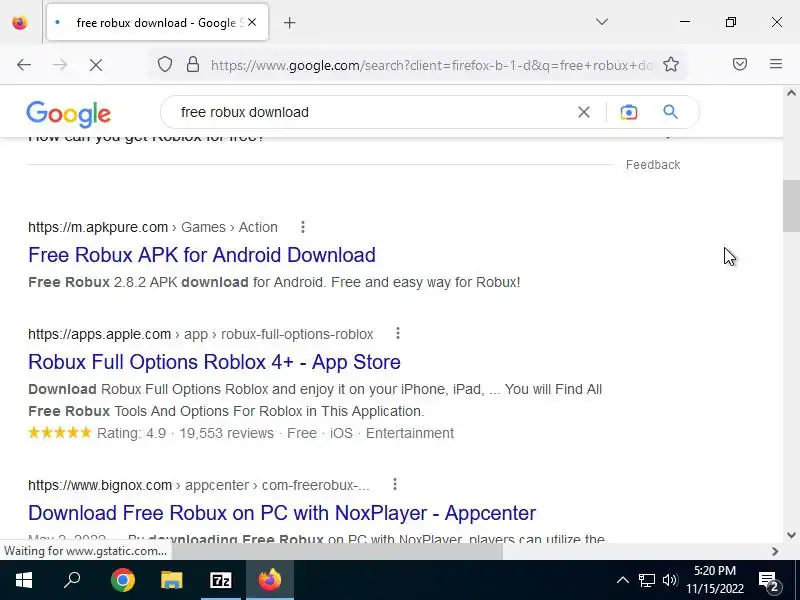800x600 pixels.
Task: Open the Windows Start menu
Action: (x=23, y=580)
